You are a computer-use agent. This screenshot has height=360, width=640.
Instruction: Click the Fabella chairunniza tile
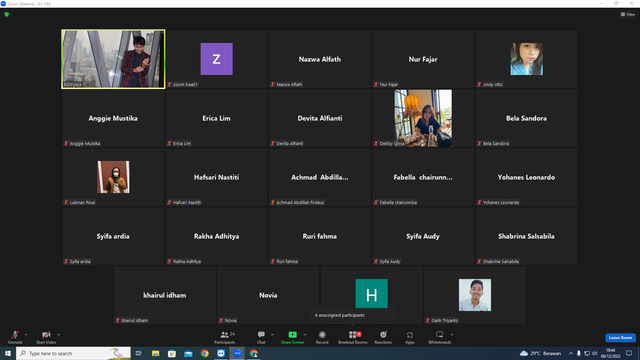tap(423, 177)
